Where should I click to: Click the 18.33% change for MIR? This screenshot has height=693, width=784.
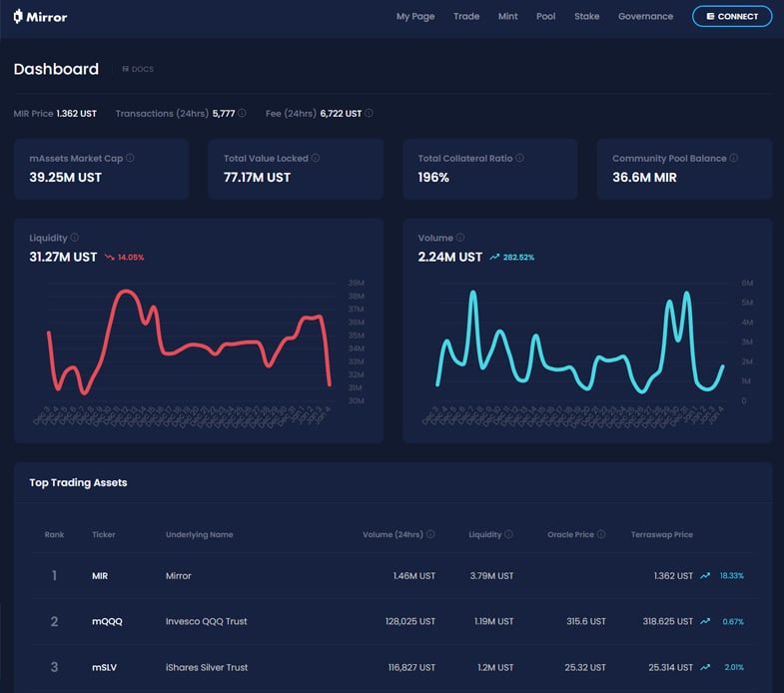[731, 575]
